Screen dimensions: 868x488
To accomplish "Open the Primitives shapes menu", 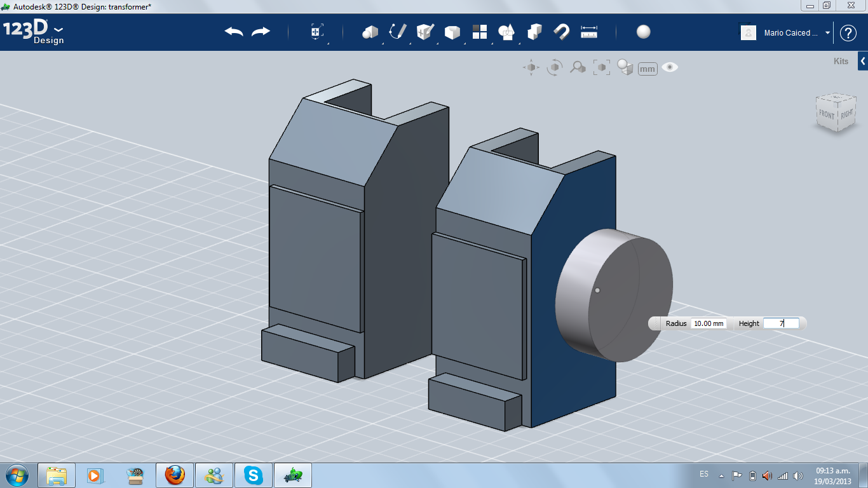I will tap(370, 32).
